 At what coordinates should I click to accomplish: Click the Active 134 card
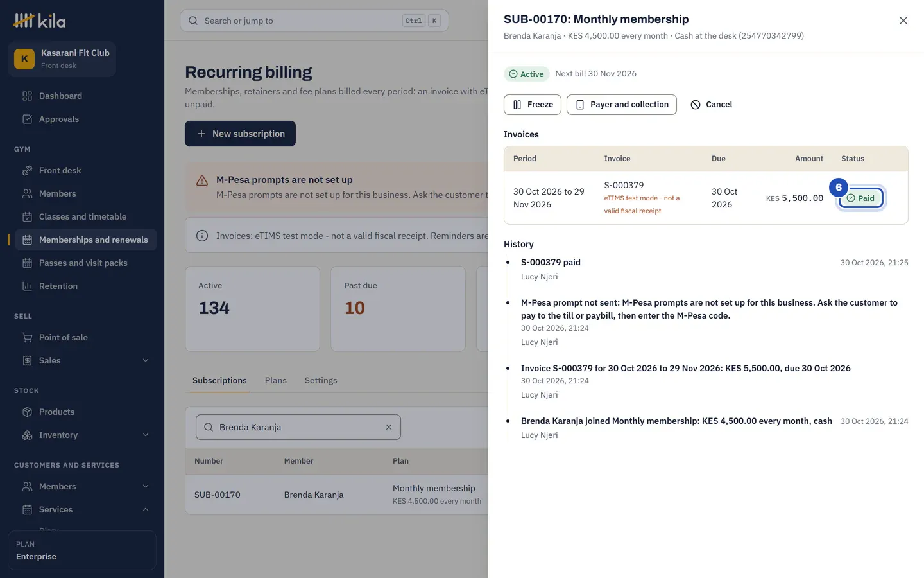pyautogui.click(x=253, y=309)
